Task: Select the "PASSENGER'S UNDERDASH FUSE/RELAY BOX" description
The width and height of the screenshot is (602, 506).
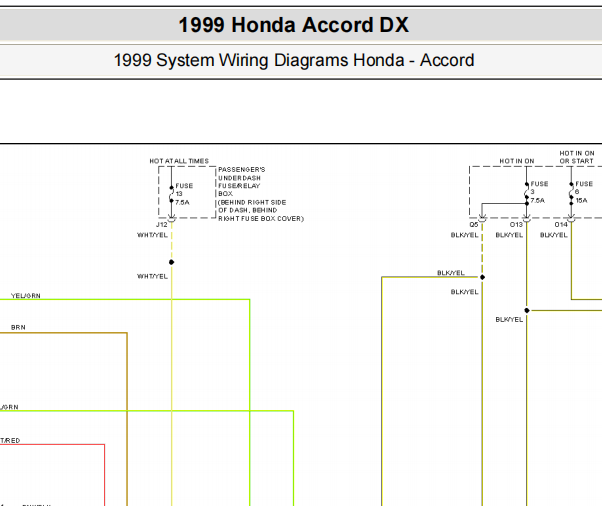Action: point(261,194)
